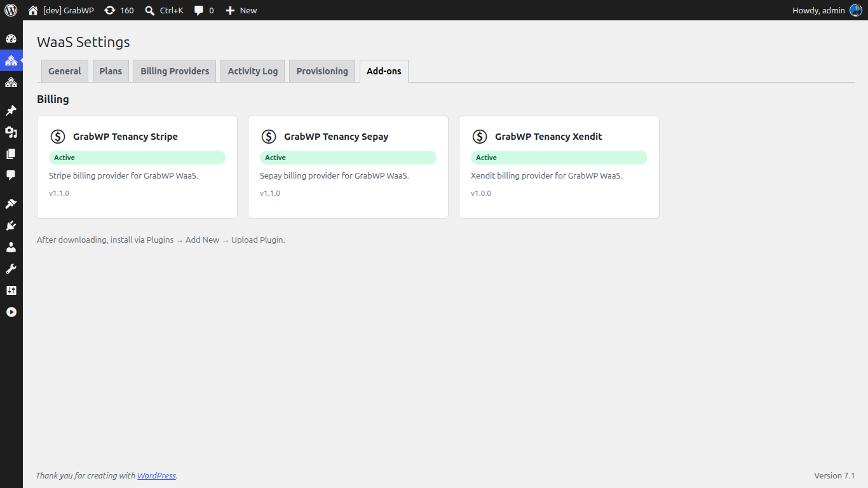The width and height of the screenshot is (868, 488).
Task: Open Comments speech-bubble sidebar icon
Action: 11,175
